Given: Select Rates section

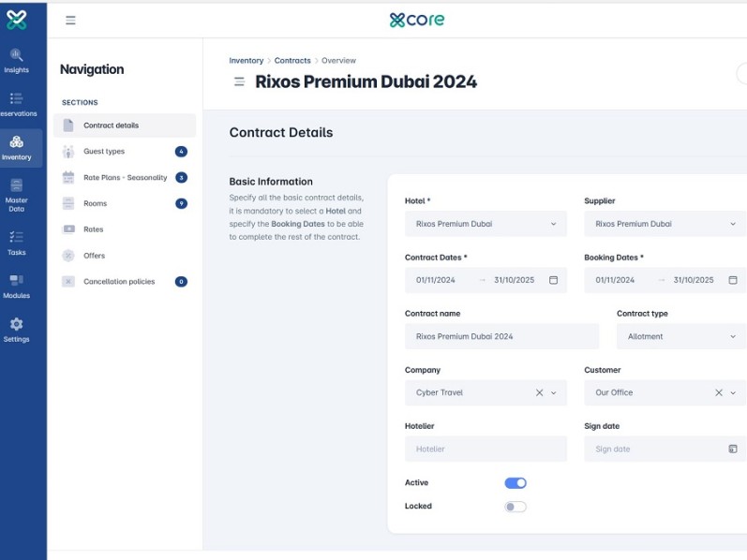Looking at the screenshot, I should click(x=125, y=229).
